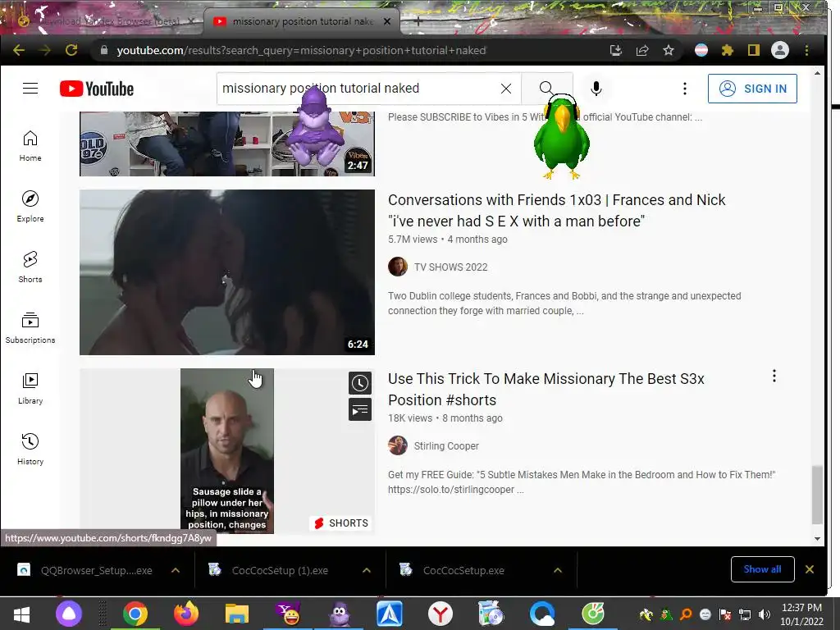Launch Firefox from the taskbar
840x630 pixels.
tap(186, 614)
